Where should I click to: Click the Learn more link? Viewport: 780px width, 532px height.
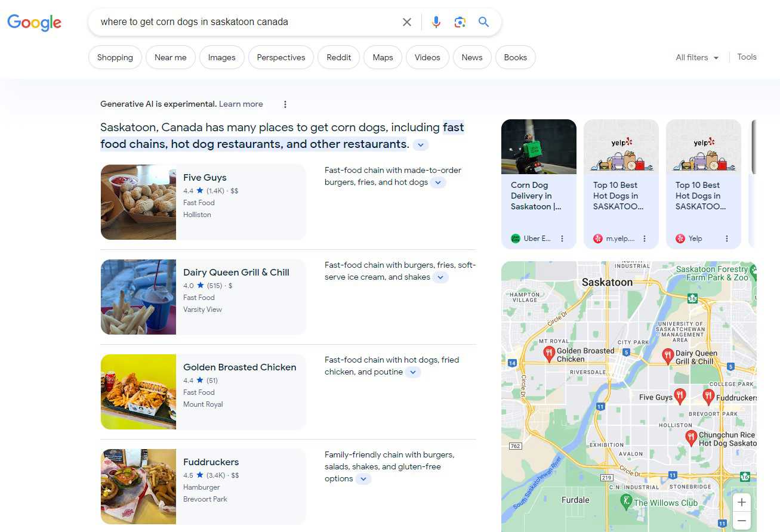241,104
